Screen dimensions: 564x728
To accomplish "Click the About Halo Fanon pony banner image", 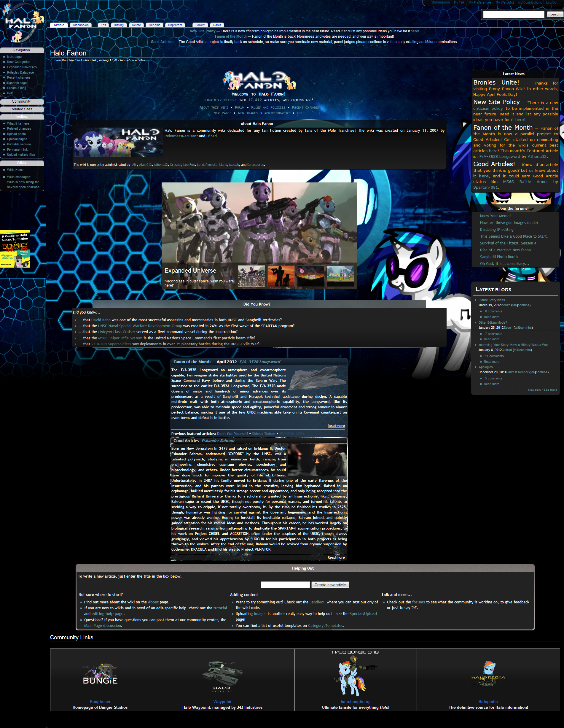I will 118,142.
